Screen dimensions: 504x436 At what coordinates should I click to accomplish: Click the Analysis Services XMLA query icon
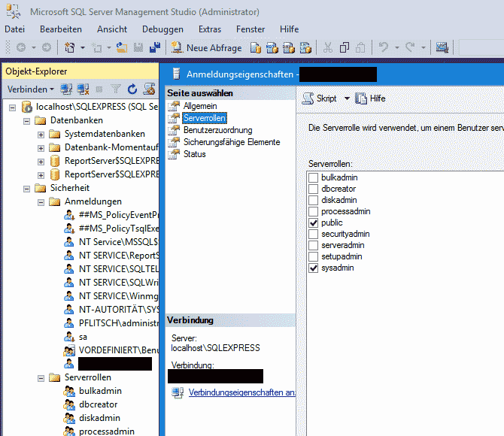[x=305, y=48]
